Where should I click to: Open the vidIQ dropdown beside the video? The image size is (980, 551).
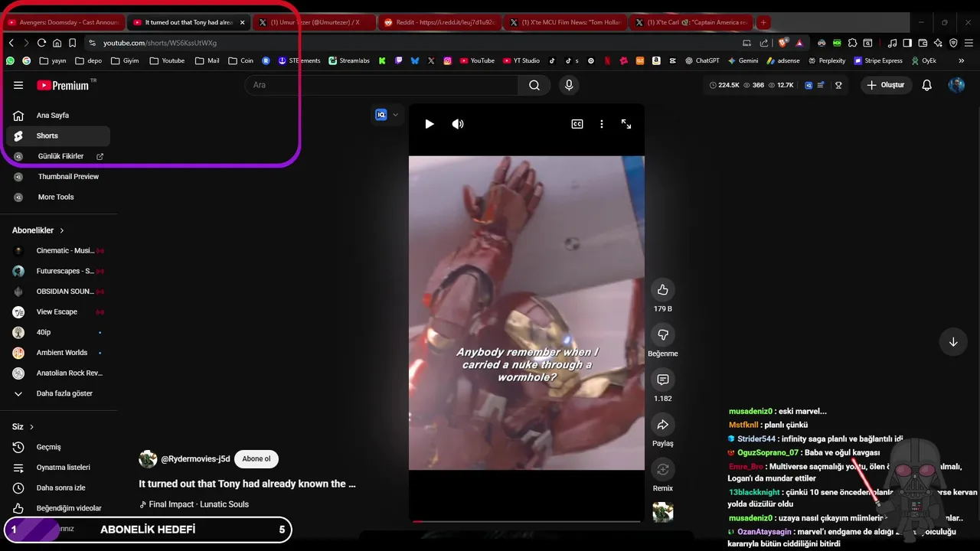pos(387,115)
